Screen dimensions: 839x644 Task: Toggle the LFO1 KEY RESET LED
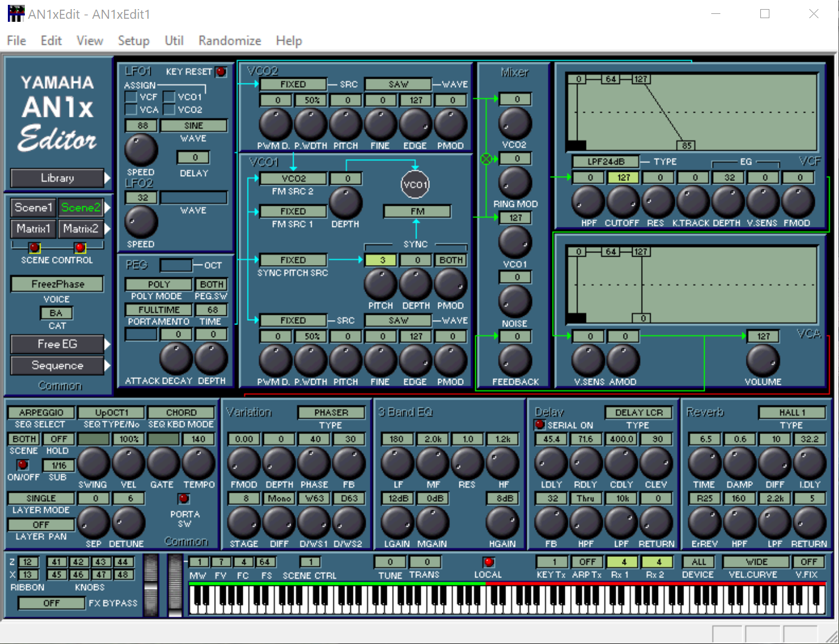coord(221,72)
